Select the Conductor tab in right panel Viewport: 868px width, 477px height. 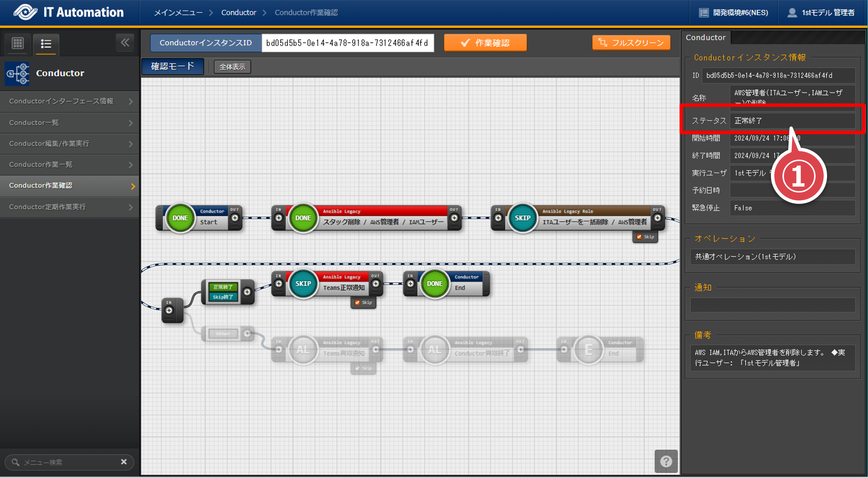click(x=705, y=38)
